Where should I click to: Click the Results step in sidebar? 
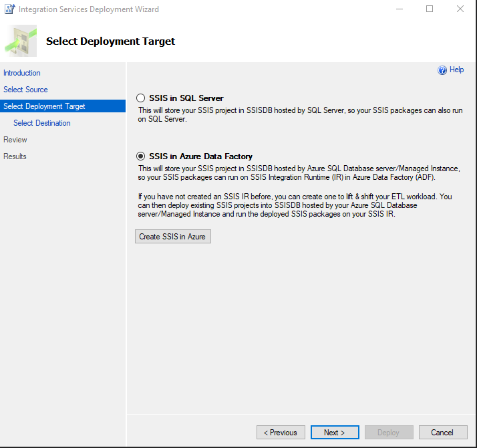(x=15, y=156)
